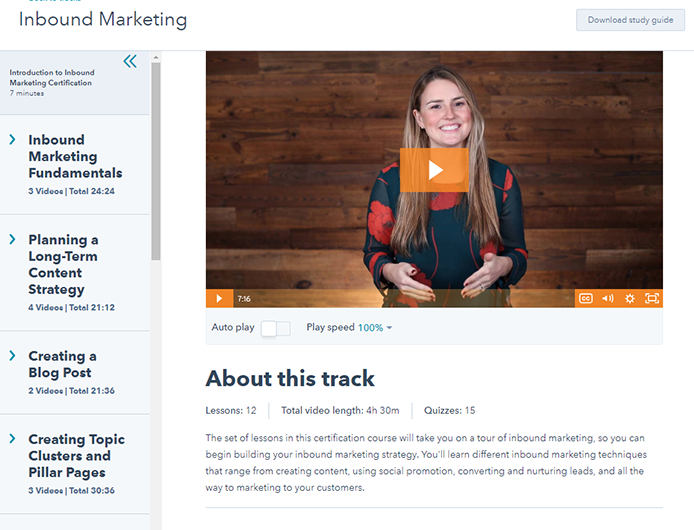Image resolution: width=694 pixels, height=530 pixels.
Task: Select Creating Topic Clusters and Pillar Pages title
Action: tap(77, 456)
